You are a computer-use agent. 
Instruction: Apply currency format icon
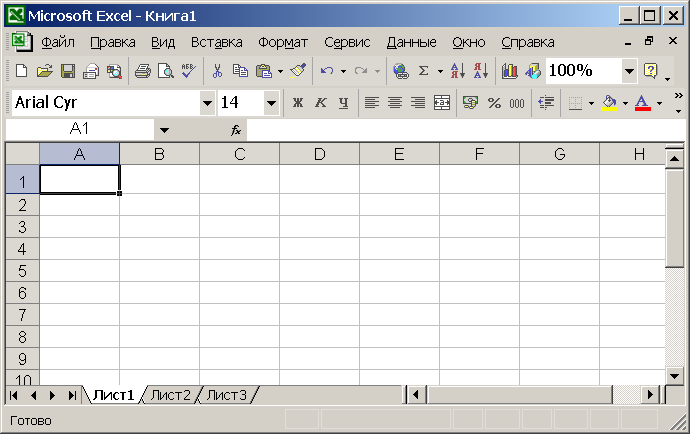point(470,103)
